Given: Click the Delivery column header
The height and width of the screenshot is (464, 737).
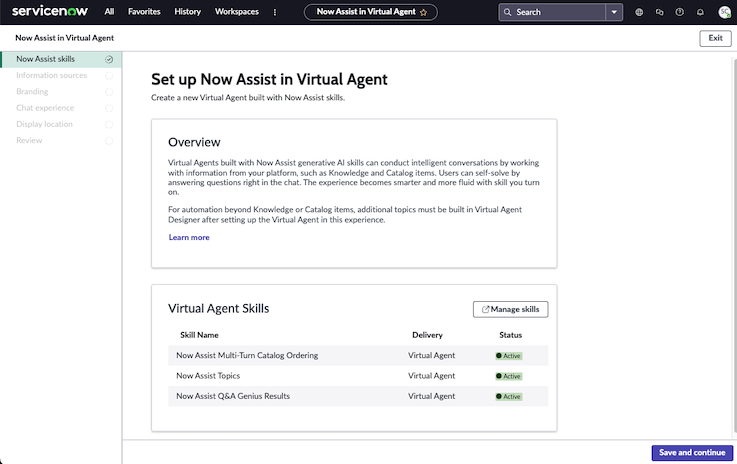Looking at the screenshot, I should 427,335.
